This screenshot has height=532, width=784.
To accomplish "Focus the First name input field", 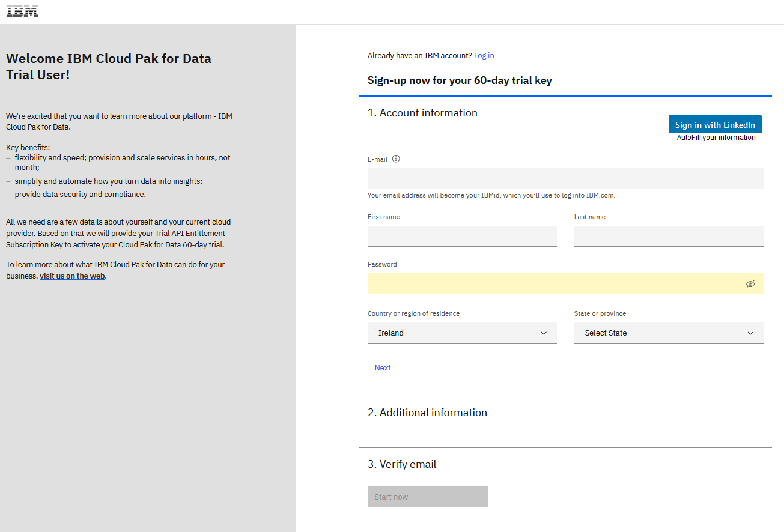I will (x=462, y=236).
